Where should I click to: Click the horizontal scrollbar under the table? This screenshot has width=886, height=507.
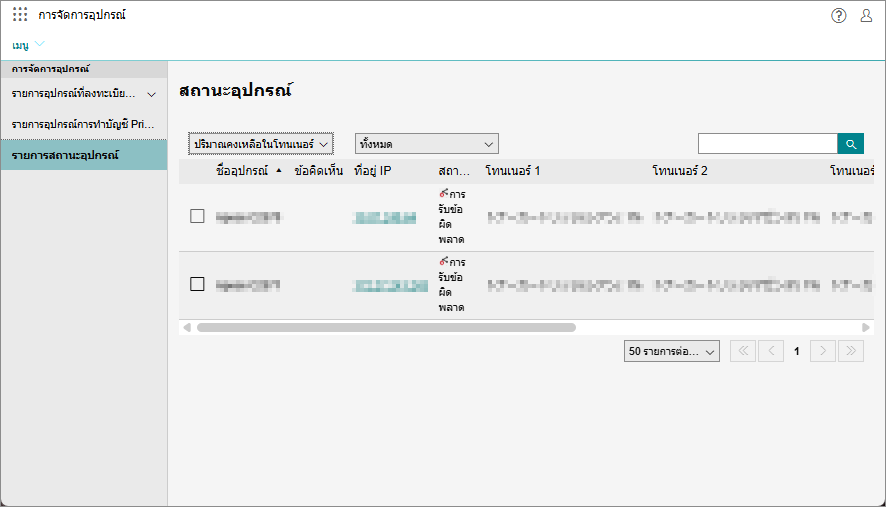[x=386, y=327]
